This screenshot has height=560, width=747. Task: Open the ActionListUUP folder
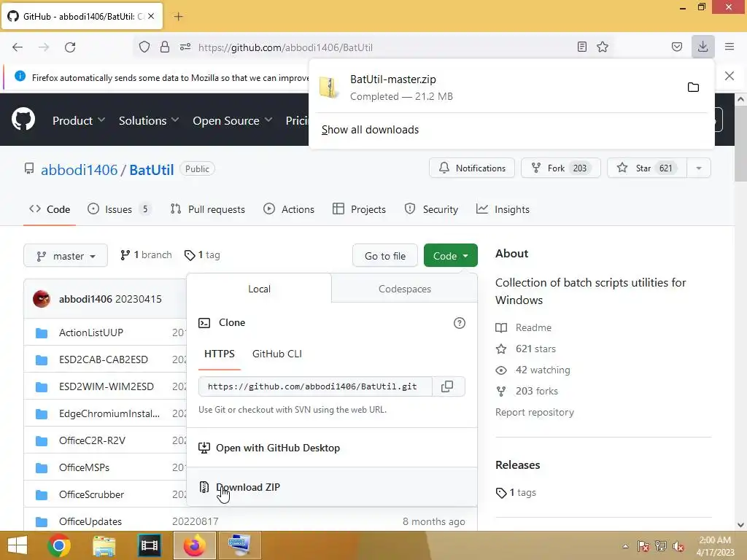[x=91, y=332]
